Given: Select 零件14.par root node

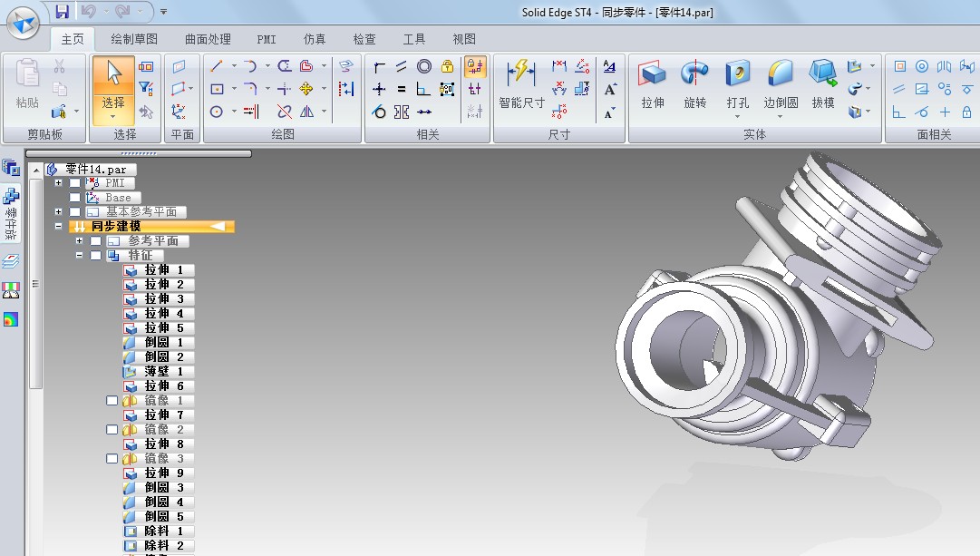Looking at the screenshot, I should [x=92, y=169].
